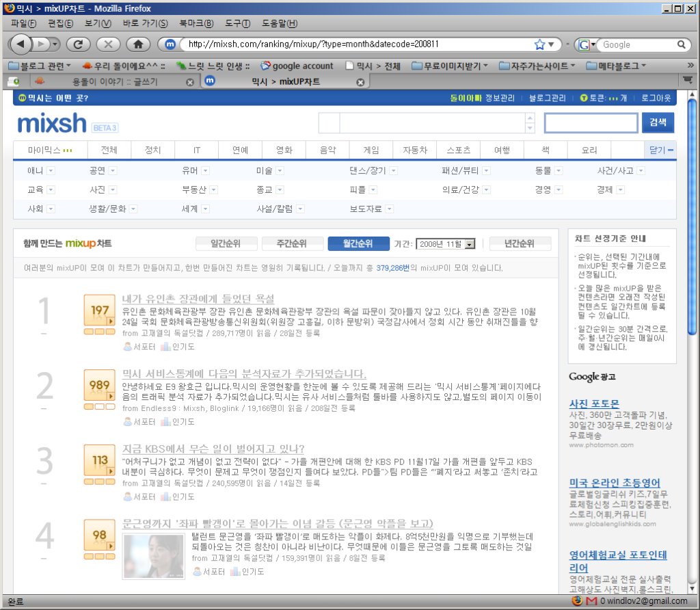
Task: Collapse categories with 닫기 button
Action: (x=661, y=150)
